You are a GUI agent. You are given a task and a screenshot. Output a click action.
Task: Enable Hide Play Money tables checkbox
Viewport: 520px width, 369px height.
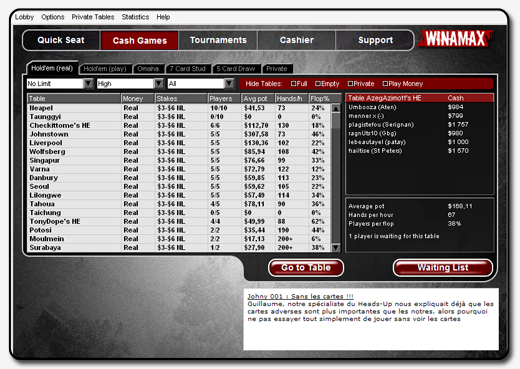385,84
